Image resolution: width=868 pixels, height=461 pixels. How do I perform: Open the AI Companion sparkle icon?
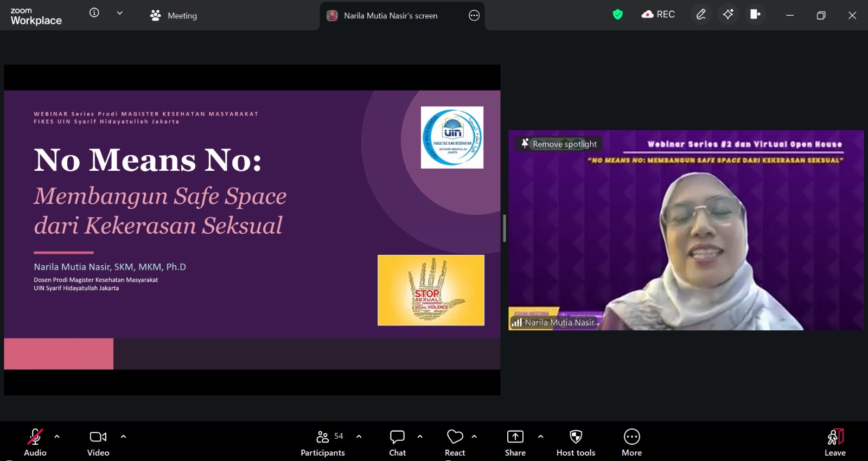(728, 14)
